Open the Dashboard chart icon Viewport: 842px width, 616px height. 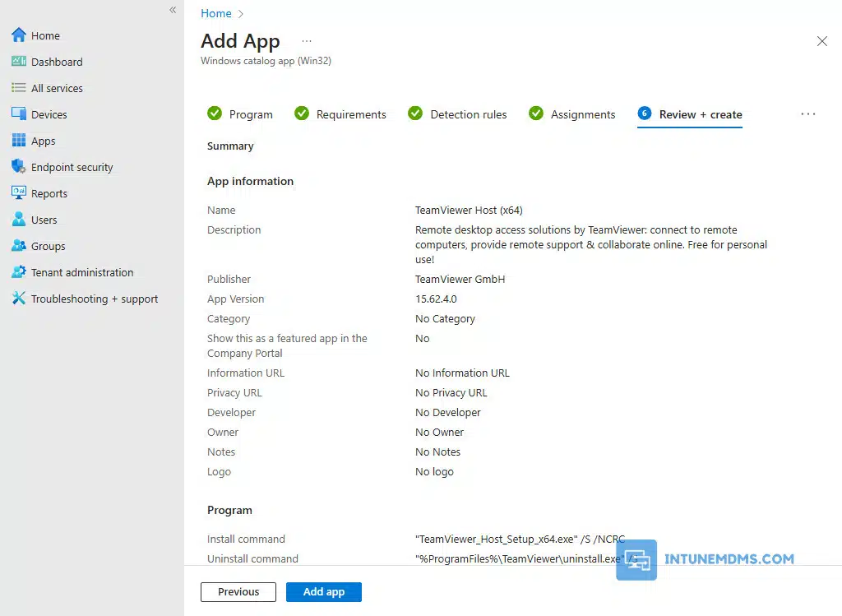(19, 62)
